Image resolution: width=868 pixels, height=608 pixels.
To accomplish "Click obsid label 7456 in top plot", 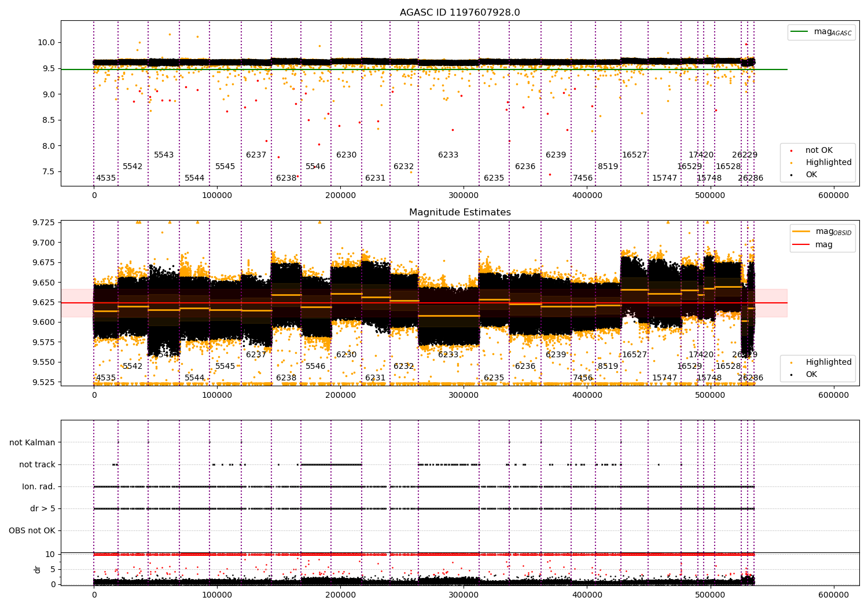I will (x=583, y=178).
